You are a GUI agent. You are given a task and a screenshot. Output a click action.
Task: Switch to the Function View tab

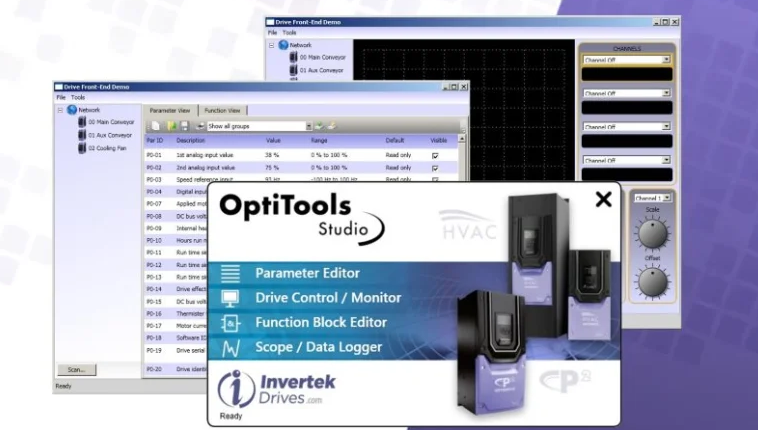(x=222, y=111)
